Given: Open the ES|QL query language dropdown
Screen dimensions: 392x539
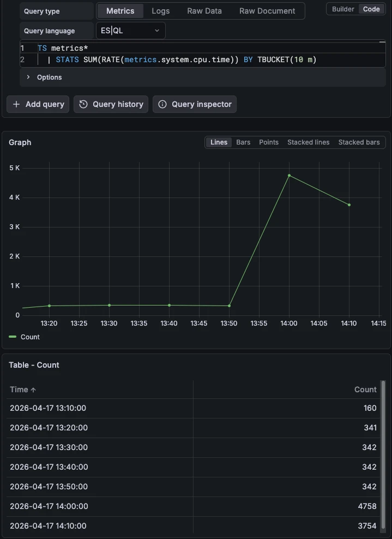Looking at the screenshot, I should [x=130, y=31].
